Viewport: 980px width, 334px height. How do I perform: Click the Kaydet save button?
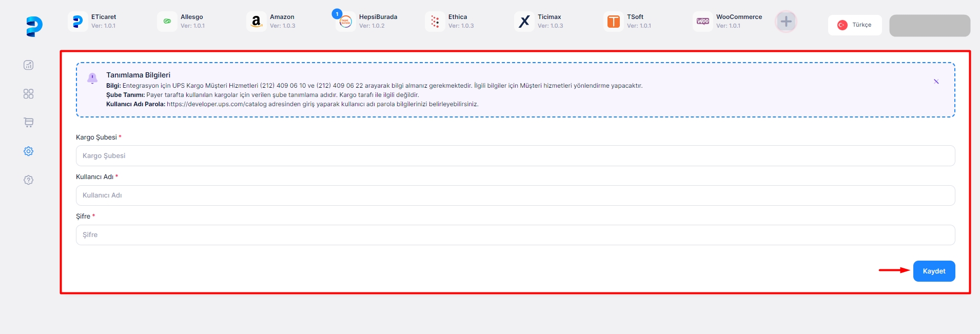tap(933, 271)
